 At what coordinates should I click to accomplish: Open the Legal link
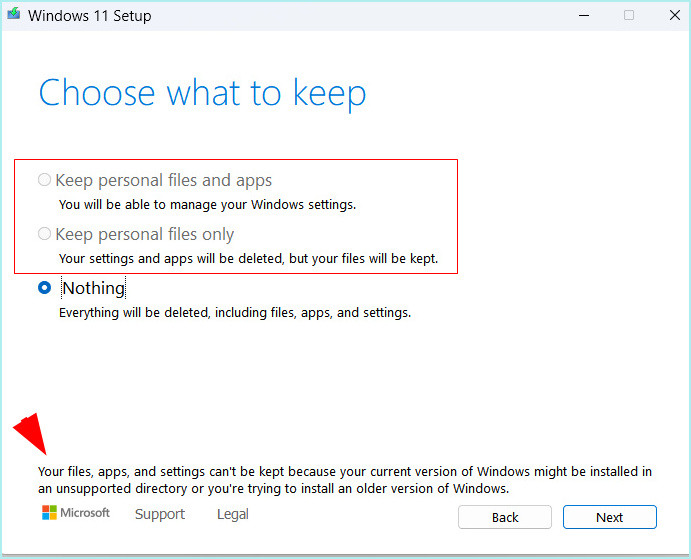tap(233, 514)
